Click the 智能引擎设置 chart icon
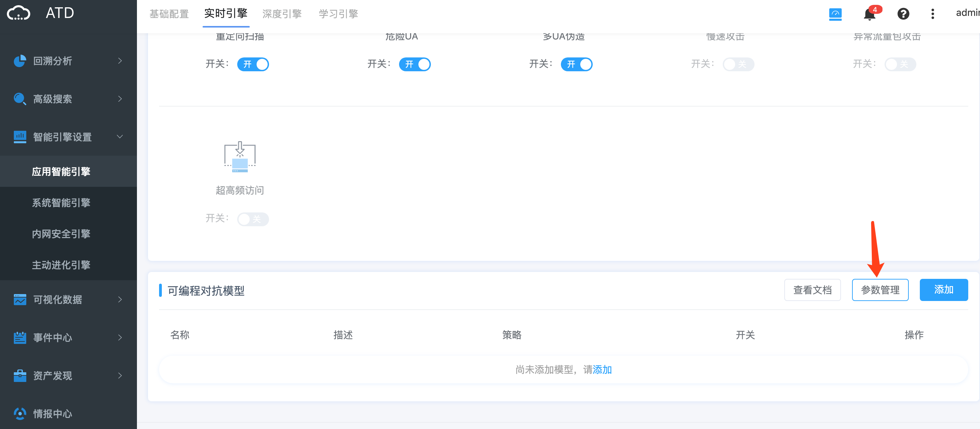This screenshot has width=980, height=429. tap(20, 137)
